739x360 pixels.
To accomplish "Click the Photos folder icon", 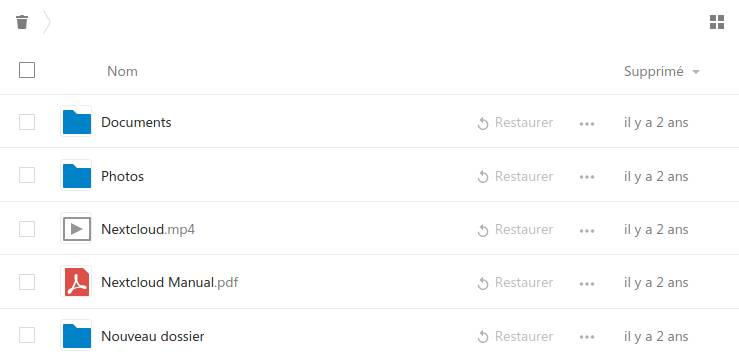I will pyautogui.click(x=76, y=176).
